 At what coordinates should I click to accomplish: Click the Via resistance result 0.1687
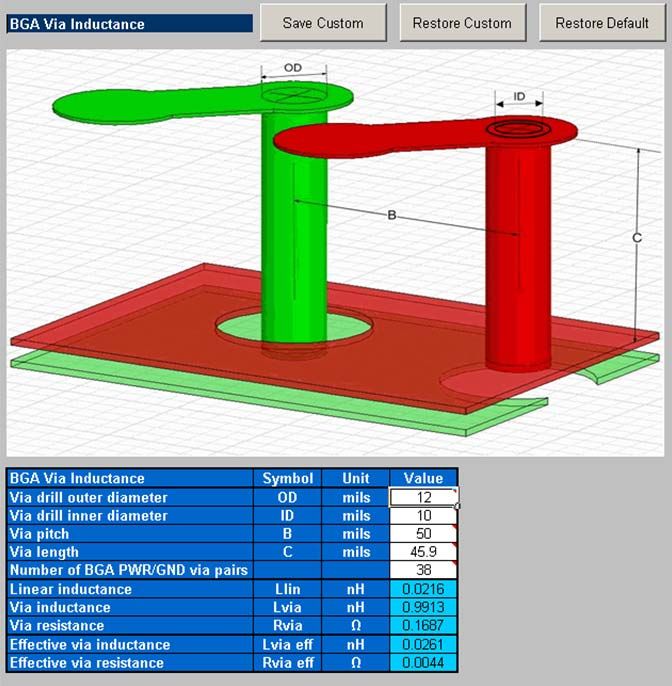click(423, 625)
